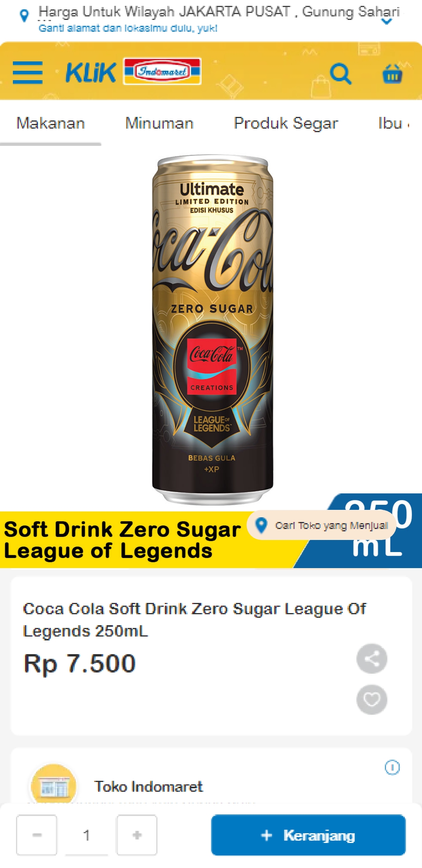Select the Minuman category tab

click(159, 123)
